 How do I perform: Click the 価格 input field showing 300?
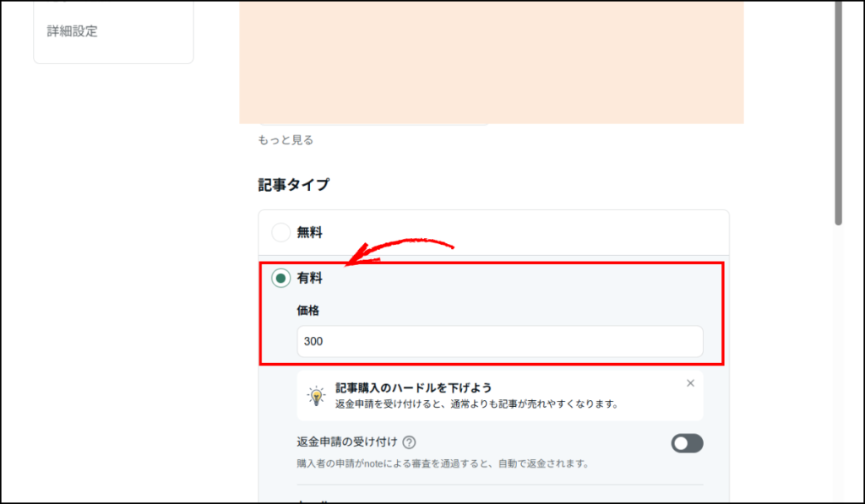pos(500,342)
